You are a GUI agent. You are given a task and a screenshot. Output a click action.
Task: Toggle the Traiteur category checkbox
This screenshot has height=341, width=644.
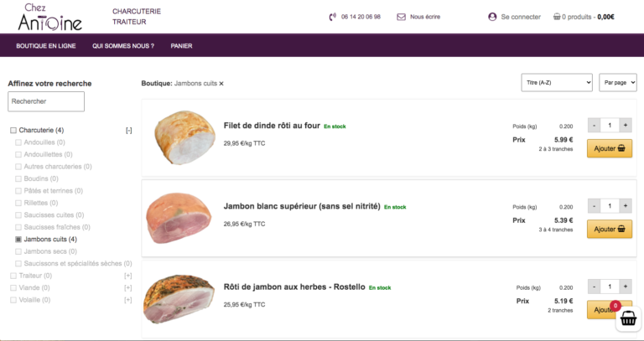13,276
